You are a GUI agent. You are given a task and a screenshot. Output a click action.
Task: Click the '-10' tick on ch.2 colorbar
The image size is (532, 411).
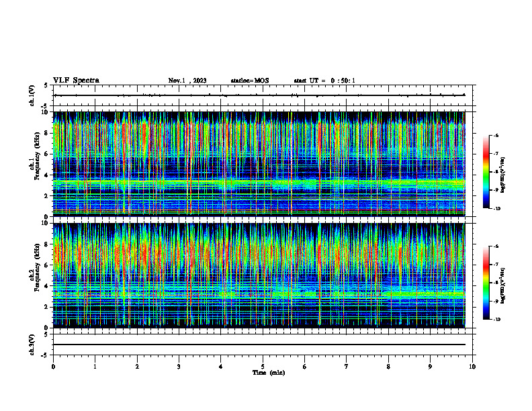point(496,320)
